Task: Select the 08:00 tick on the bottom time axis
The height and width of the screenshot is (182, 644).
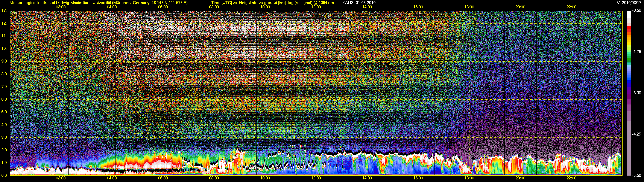Action: [x=214, y=178]
